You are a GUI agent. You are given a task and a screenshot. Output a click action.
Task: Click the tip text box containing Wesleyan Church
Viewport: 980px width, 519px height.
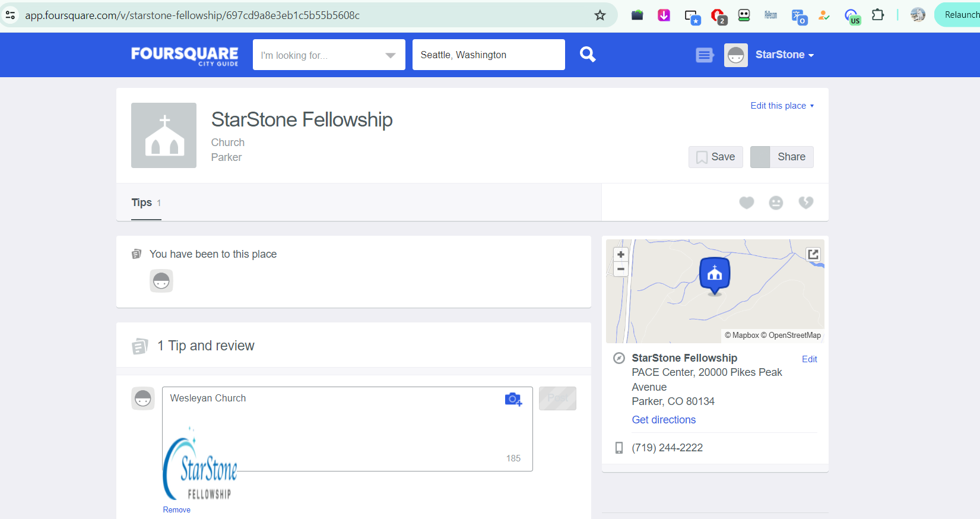point(347,429)
